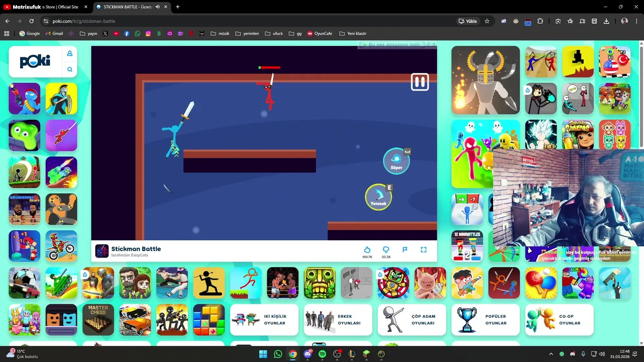Enter fullscreen mode for the game

pyautogui.click(x=424, y=250)
